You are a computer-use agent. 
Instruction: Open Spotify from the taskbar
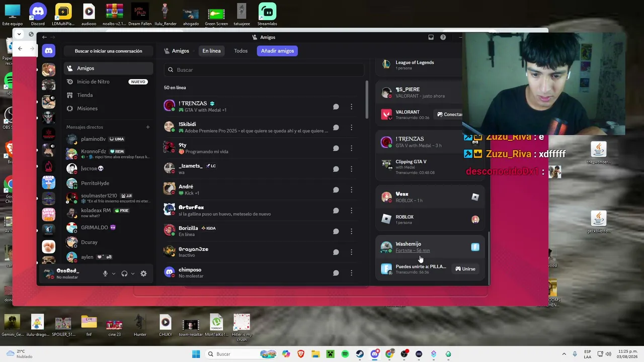[345, 354]
